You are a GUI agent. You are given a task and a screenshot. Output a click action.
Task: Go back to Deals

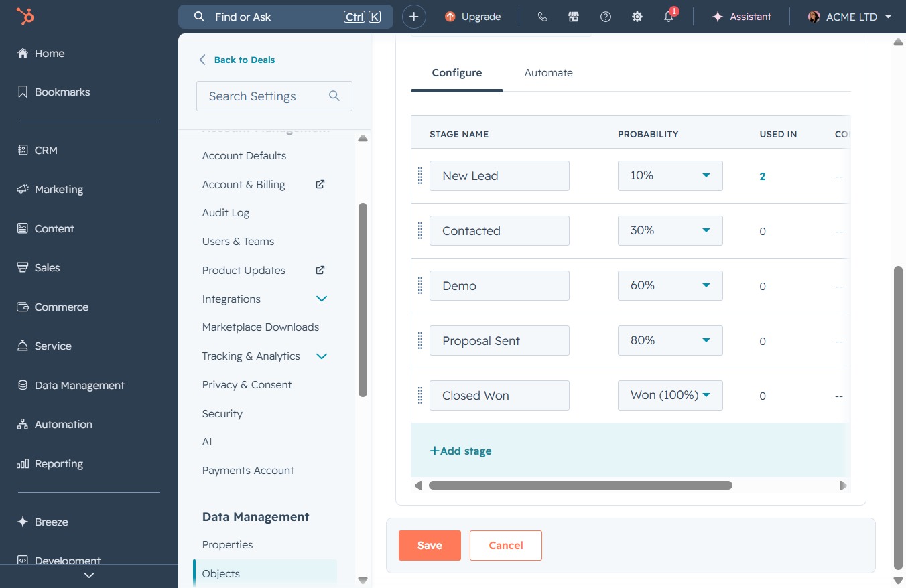237,60
